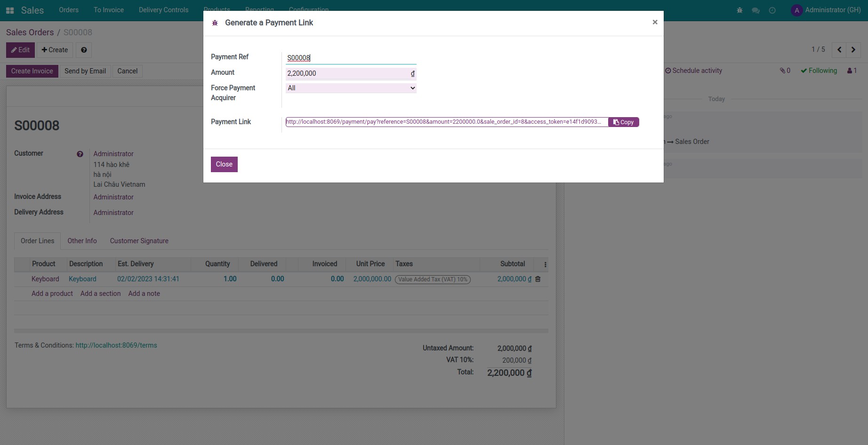Open Administrator (GH) user menu
Viewport: 868px width, 445px height.
click(826, 10)
